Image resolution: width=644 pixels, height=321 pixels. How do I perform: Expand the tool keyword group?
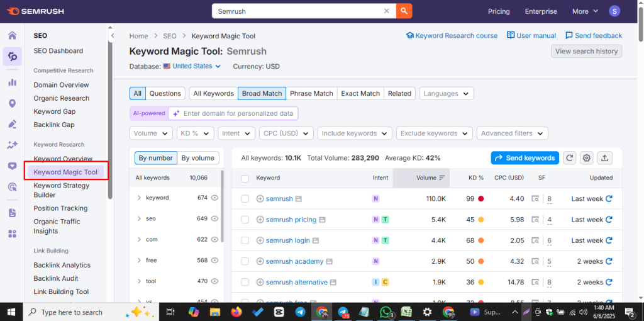click(x=139, y=281)
